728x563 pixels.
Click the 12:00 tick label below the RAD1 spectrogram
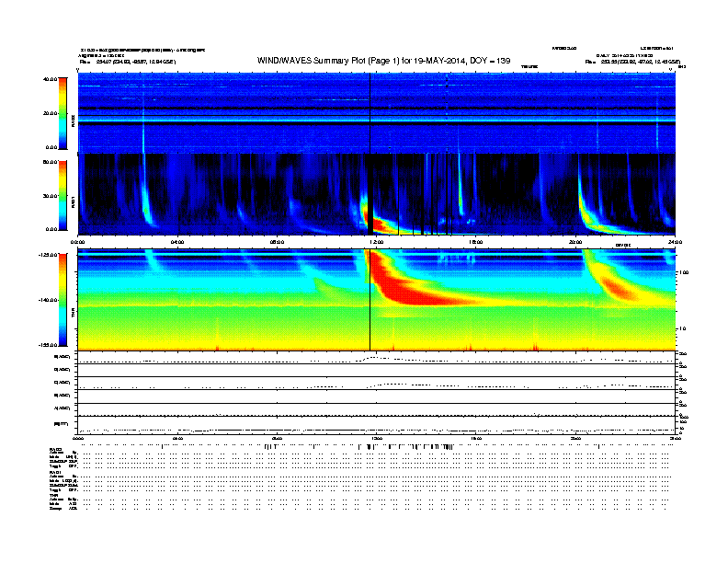tap(376, 242)
